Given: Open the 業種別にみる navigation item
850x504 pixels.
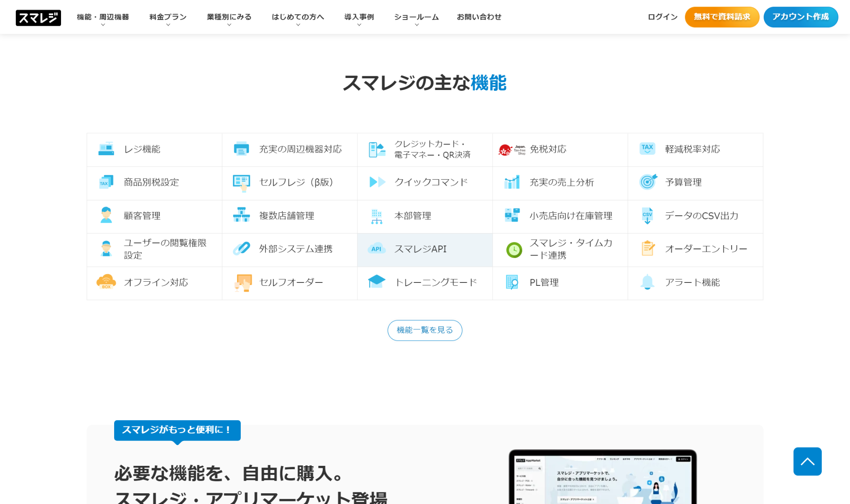Looking at the screenshot, I should tap(229, 17).
